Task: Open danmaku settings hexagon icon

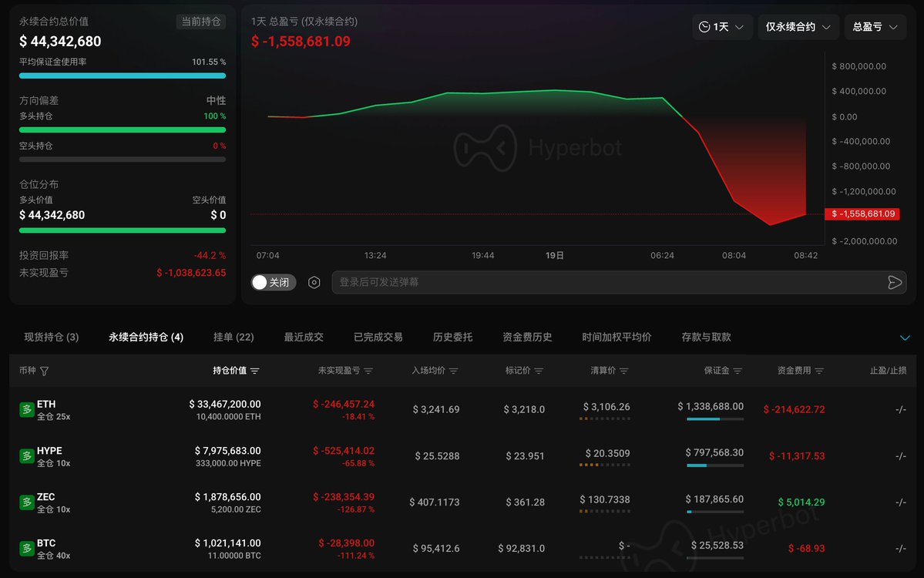Action: (314, 282)
